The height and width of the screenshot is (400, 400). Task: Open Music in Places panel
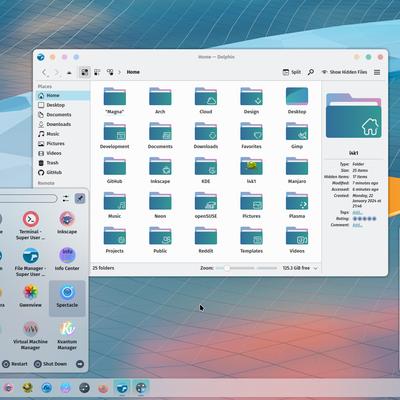(x=63, y=134)
